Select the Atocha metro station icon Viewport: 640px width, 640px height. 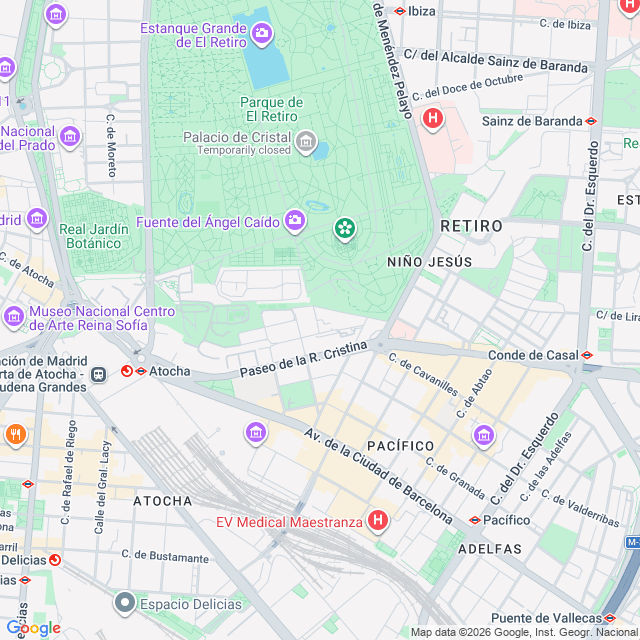(141, 371)
